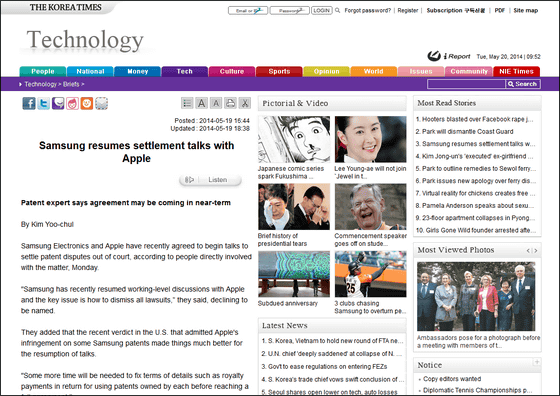The height and width of the screenshot is (396, 560).
Task: Open Brief history of presidential tears thumbnail
Action: (x=294, y=207)
